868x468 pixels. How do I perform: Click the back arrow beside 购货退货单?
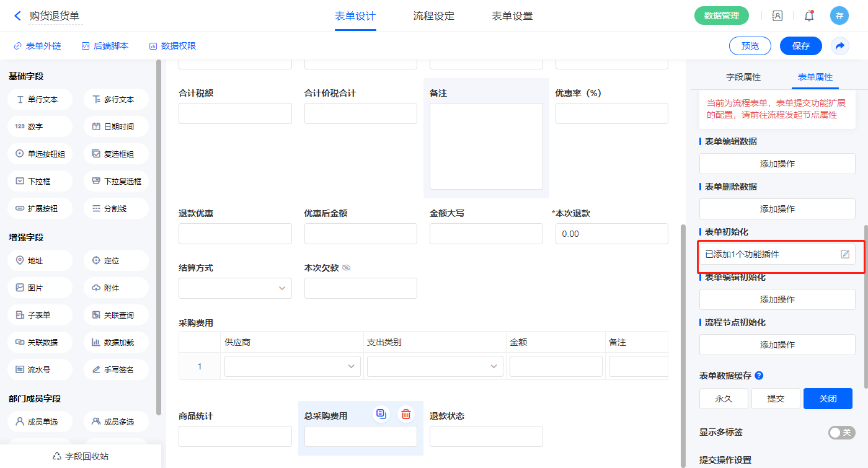tap(17, 16)
